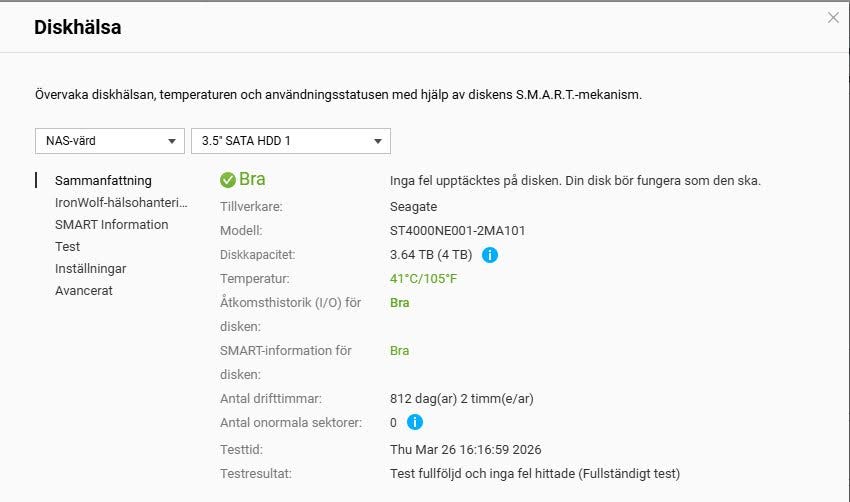This screenshot has width=850, height=502.
Task: Close the Diskhälsa dialog
Action: tap(833, 17)
